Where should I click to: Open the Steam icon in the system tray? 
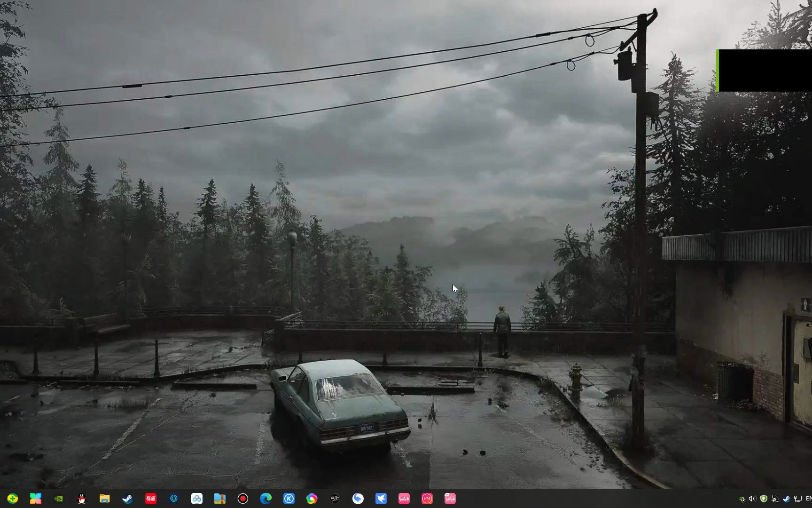tap(786, 499)
